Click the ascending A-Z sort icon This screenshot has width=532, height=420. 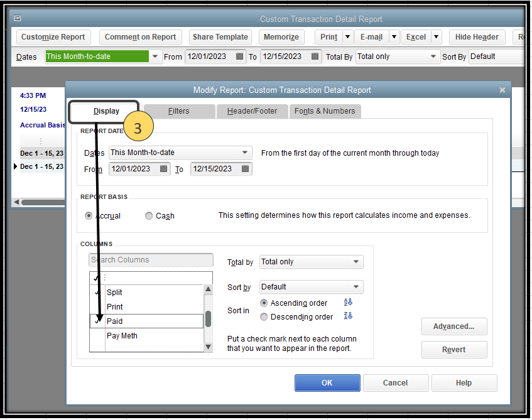[x=348, y=302]
